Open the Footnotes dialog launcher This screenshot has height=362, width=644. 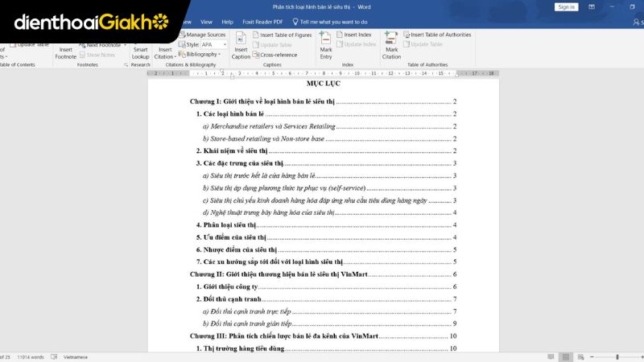point(126,65)
